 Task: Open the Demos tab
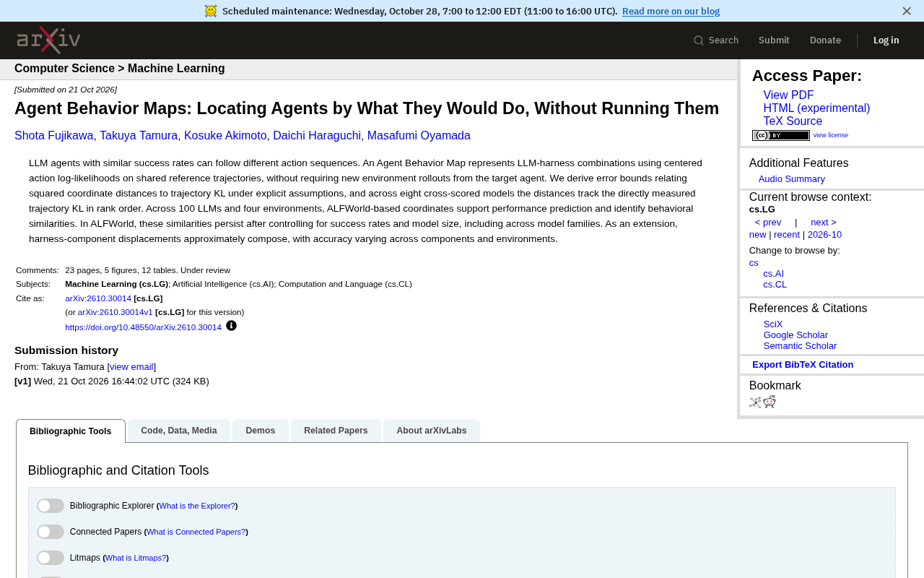pos(261,431)
